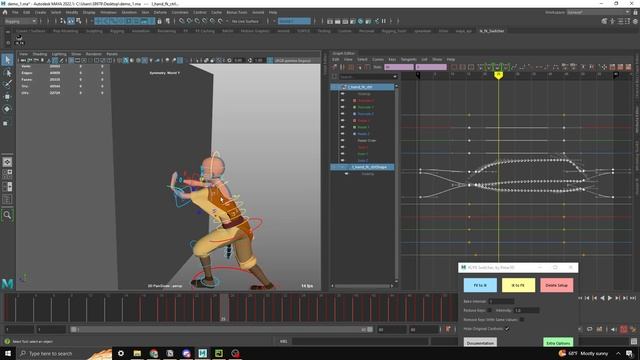Uncheck Hide Original Controls

click(x=507, y=329)
